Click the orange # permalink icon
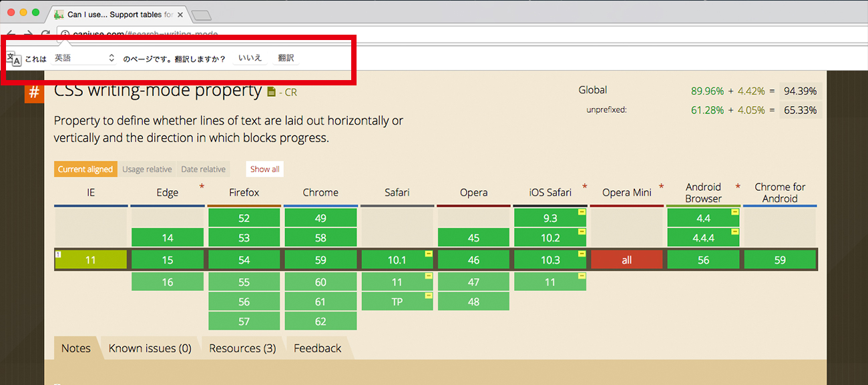This screenshot has width=868, height=385. [x=34, y=93]
